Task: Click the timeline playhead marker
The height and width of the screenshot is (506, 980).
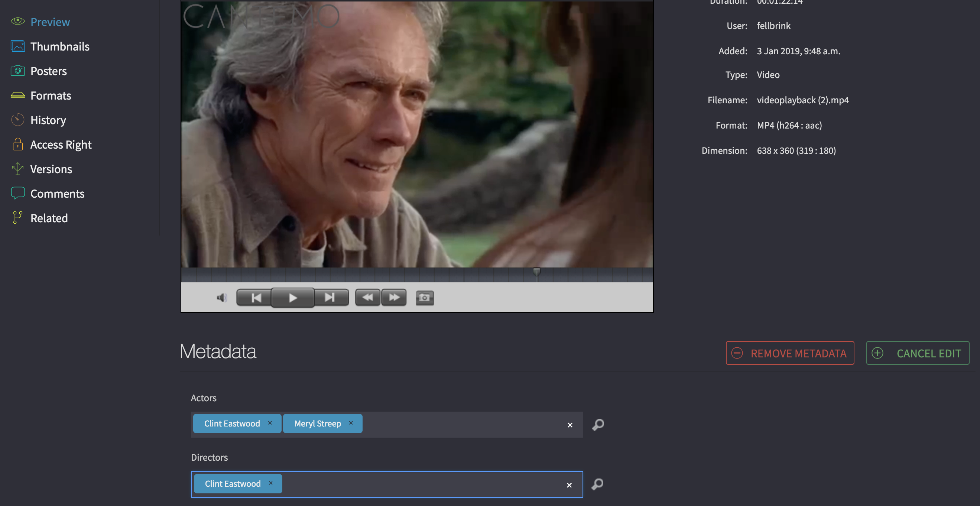Action: (x=537, y=272)
